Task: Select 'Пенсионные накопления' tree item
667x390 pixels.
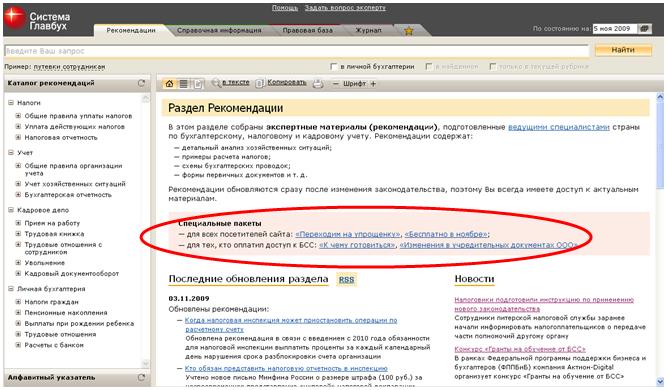Action: tap(66, 313)
